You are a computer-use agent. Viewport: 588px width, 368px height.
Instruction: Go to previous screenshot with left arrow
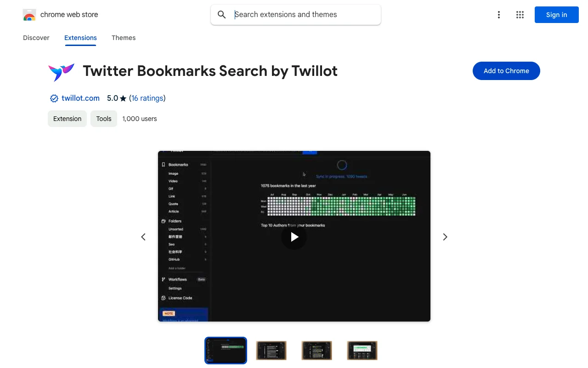pyautogui.click(x=143, y=237)
